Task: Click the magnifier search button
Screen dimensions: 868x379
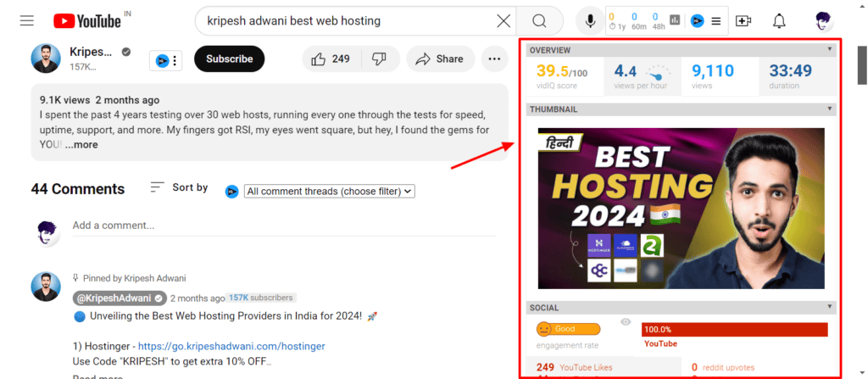Action: (539, 20)
